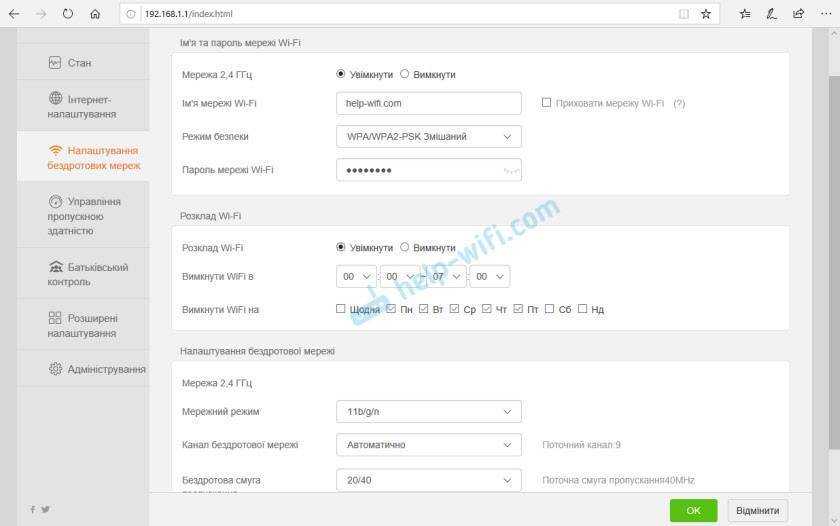Viewport: 840px width, 526px height.
Task: Open the Режим безпеки dropdown
Action: click(428, 136)
